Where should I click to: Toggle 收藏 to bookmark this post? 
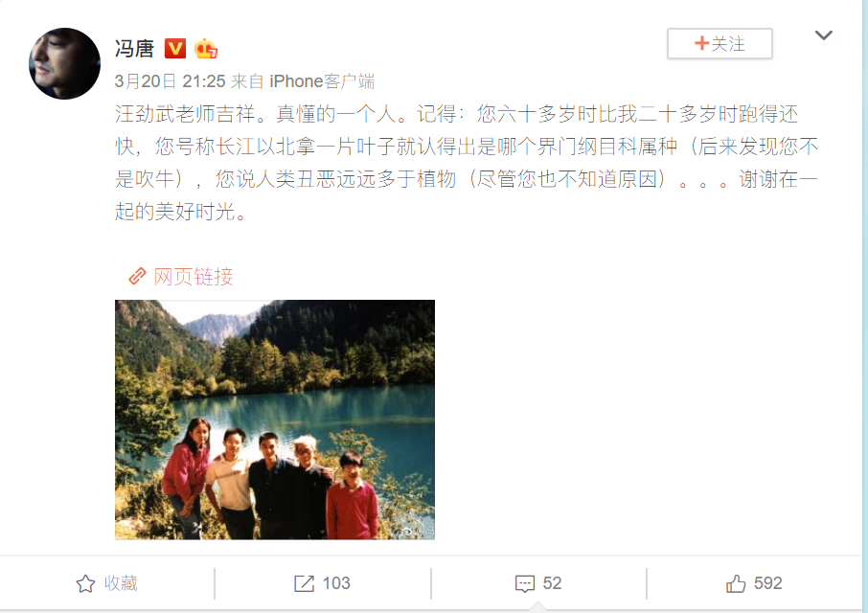click(x=107, y=583)
